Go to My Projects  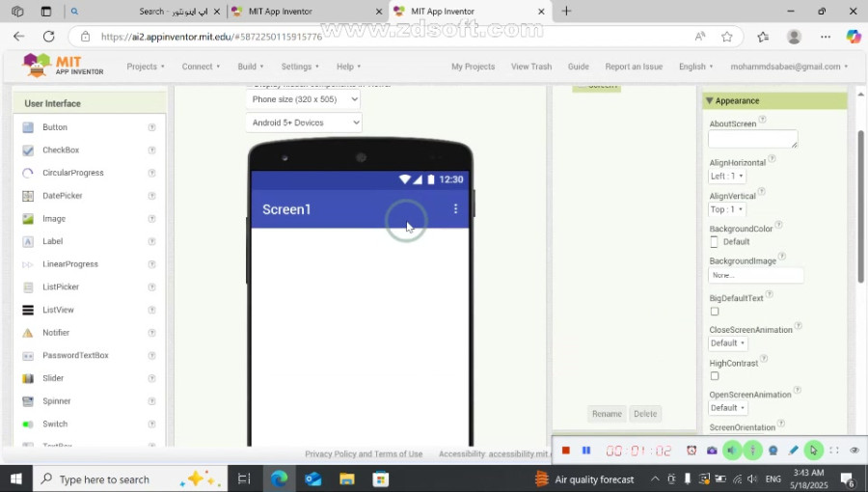pyautogui.click(x=473, y=67)
